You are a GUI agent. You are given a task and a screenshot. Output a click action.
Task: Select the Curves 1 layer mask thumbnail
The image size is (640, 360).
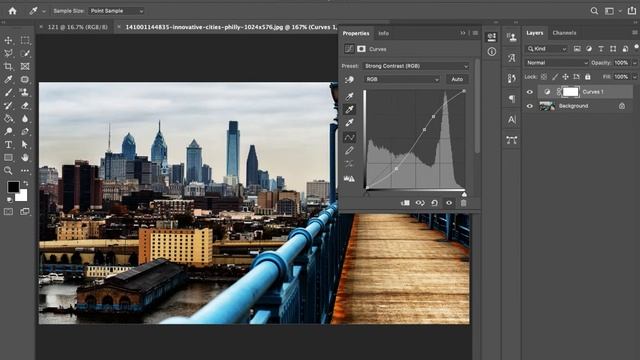point(571,92)
